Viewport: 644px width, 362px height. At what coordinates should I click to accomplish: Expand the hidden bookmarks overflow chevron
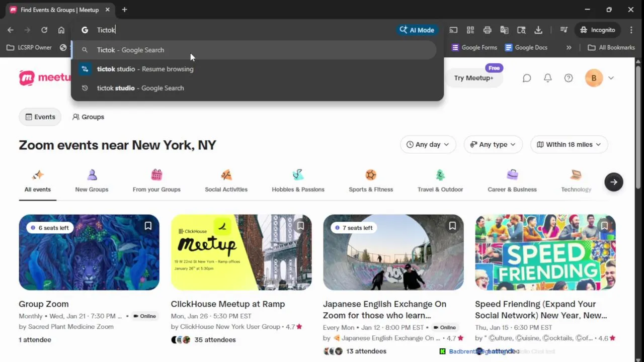pyautogui.click(x=569, y=47)
